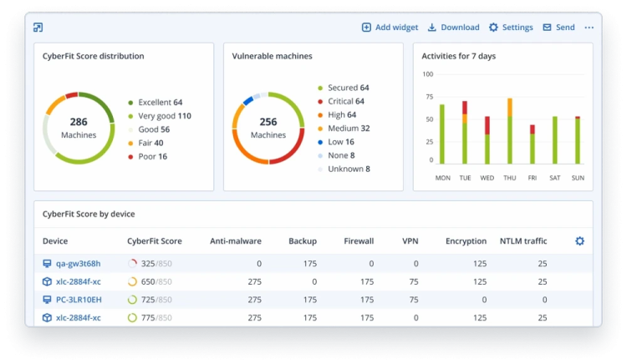Click the 'CyberFit Score by device' table title
This screenshot has width=627, height=364.
tap(89, 214)
